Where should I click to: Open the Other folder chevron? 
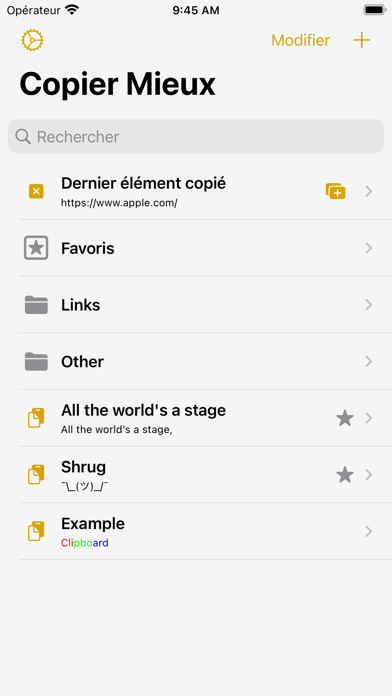pos(368,361)
